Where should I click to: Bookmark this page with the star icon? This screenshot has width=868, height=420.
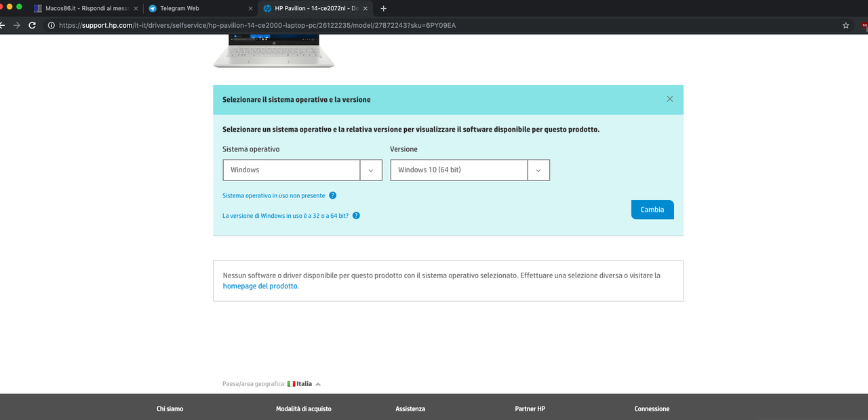tap(846, 25)
